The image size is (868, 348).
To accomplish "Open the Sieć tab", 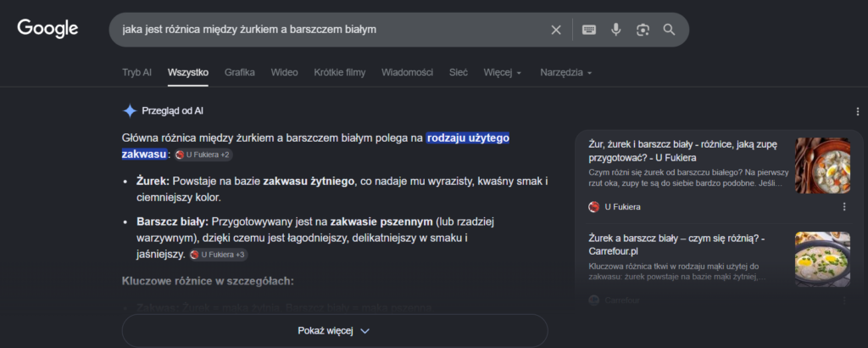I will [459, 73].
